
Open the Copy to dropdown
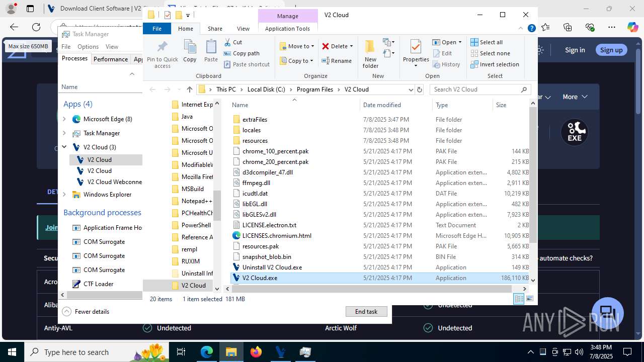(297, 61)
